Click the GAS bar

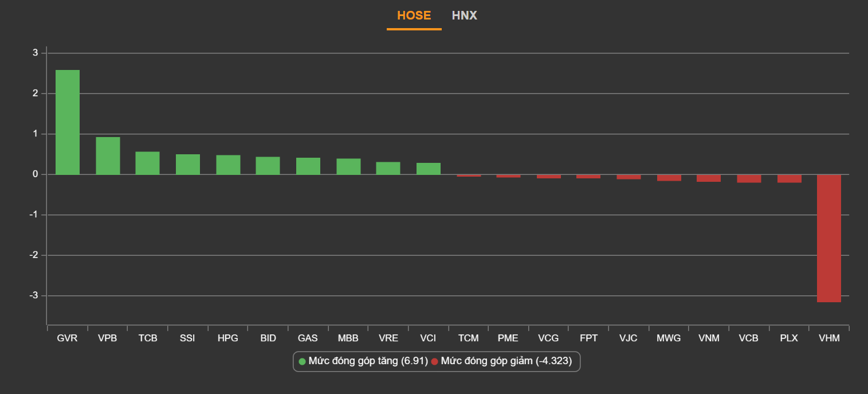(x=308, y=166)
